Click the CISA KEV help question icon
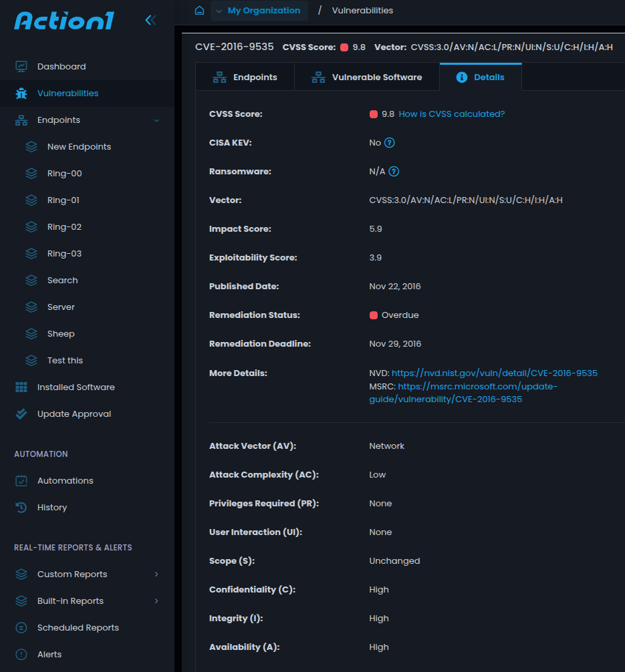The height and width of the screenshot is (672, 625). [x=389, y=143]
